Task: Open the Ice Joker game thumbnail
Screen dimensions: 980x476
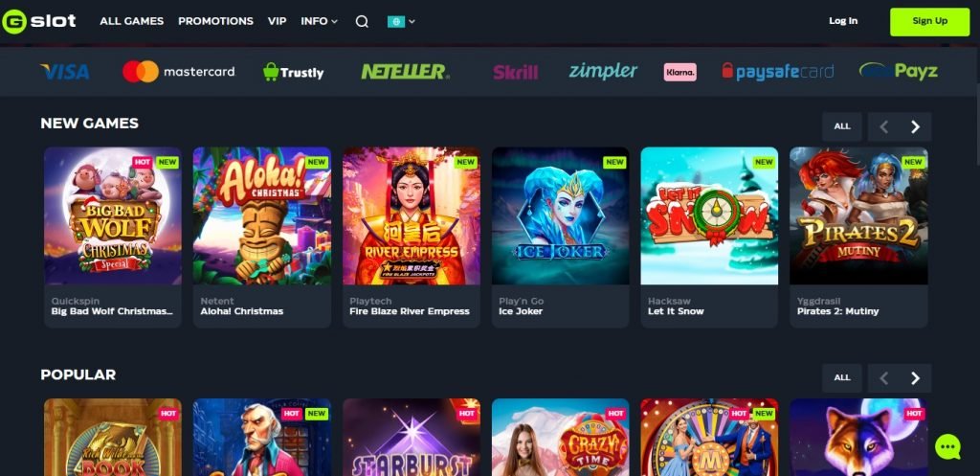Action: pos(560,215)
